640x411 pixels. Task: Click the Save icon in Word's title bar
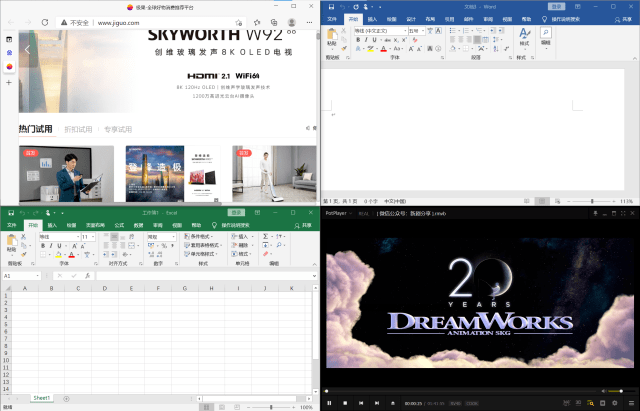(331, 7)
